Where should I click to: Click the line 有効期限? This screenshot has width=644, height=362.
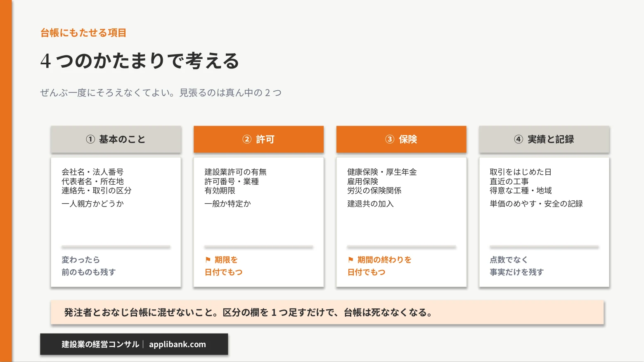pyautogui.click(x=220, y=190)
